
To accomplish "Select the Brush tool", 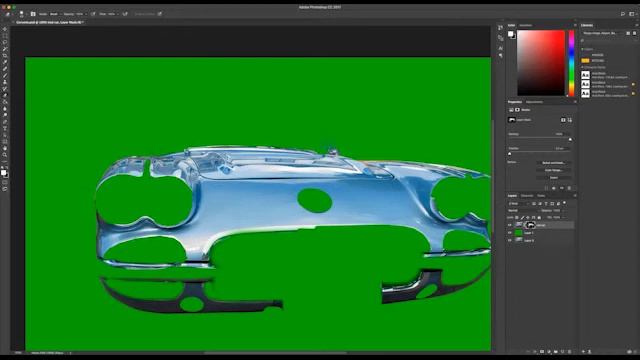I will (x=5, y=75).
